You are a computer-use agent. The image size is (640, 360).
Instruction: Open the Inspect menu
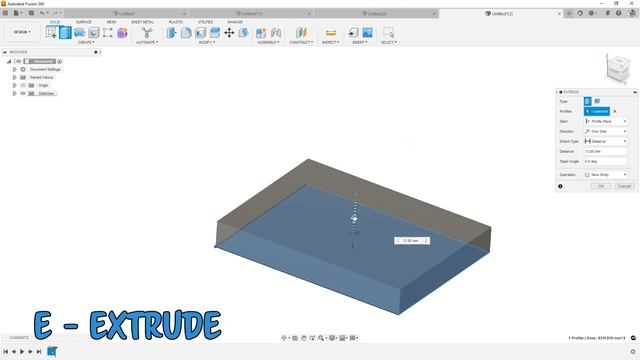click(331, 42)
